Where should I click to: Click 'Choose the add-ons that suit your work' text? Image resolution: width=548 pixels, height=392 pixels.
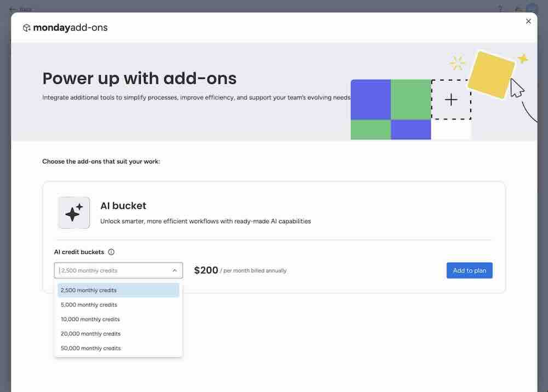(x=101, y=162)
